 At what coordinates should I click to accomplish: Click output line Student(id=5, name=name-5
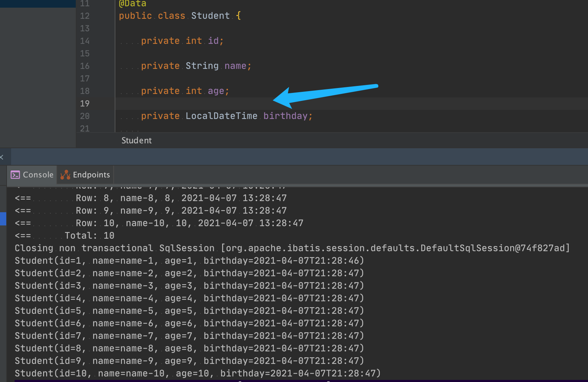(x=189, y=311)
